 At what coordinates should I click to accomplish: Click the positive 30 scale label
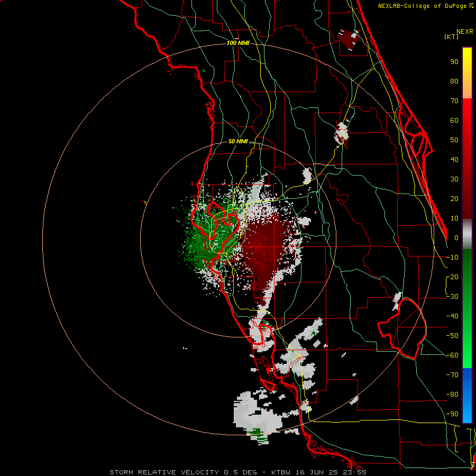point(454,179)
